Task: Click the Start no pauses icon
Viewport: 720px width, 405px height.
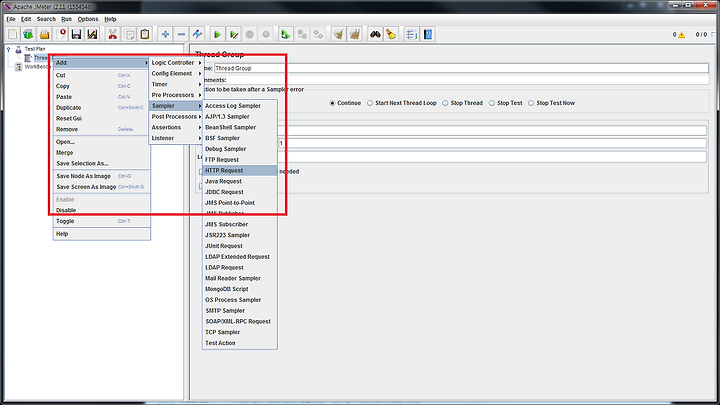Action: [x=234, y=34]
